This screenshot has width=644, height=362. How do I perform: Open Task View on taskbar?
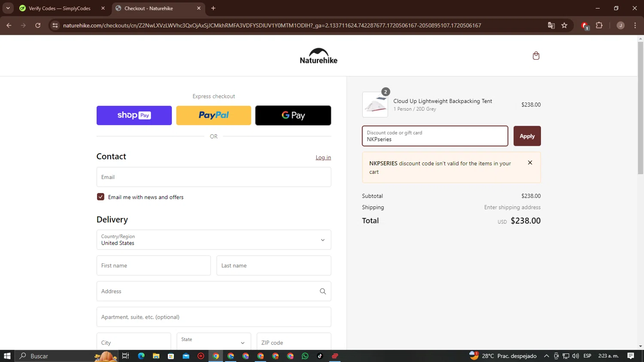pos(125,356)
